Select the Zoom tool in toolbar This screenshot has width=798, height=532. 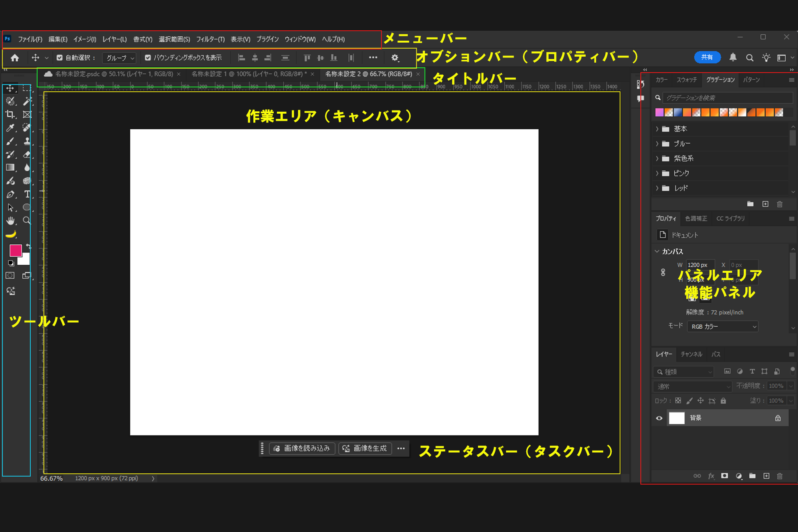(x=27, y=221)
